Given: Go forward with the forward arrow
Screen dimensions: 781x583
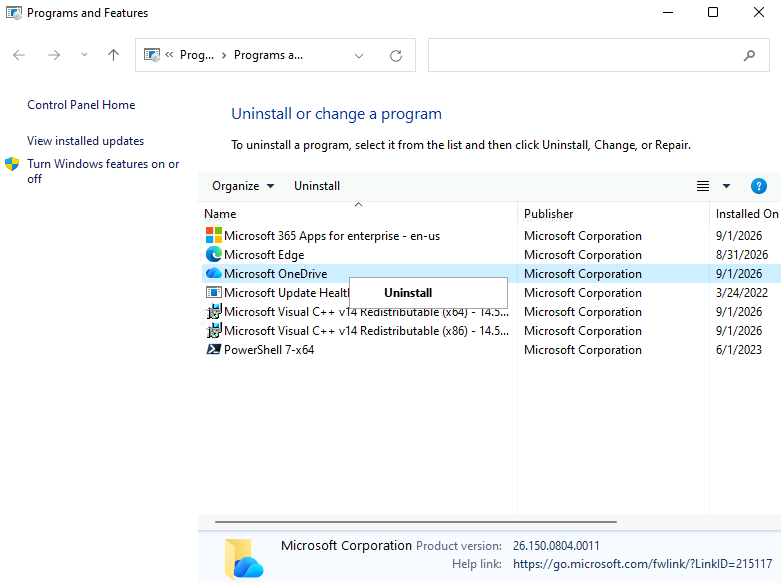Looking at the screenshot, I should tap(54, 55).
